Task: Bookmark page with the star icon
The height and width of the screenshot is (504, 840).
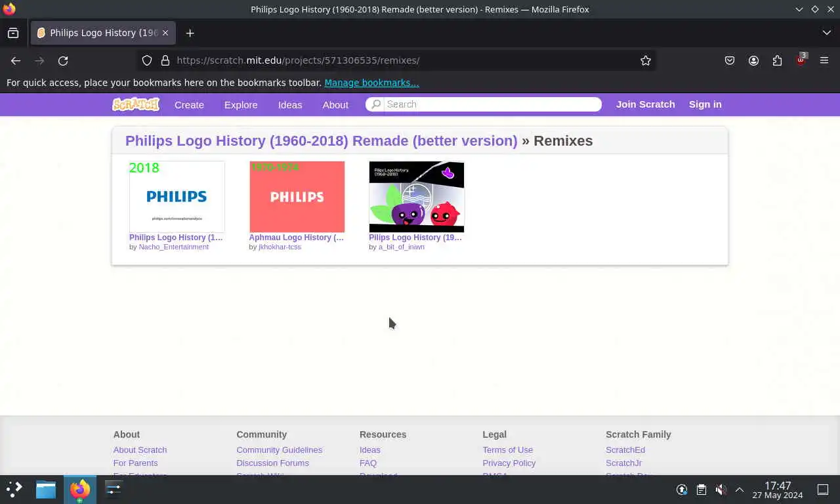Action: coord(646,60)
